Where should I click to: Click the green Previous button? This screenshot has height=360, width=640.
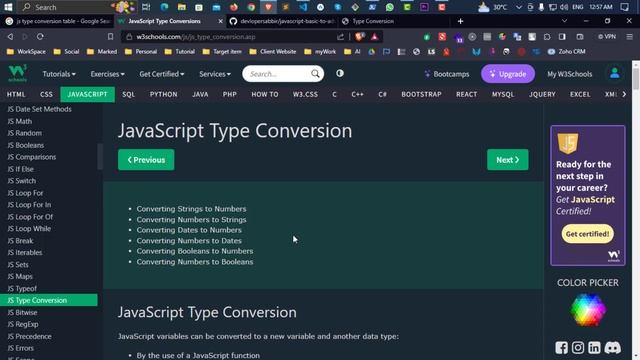tap(146, 160)
